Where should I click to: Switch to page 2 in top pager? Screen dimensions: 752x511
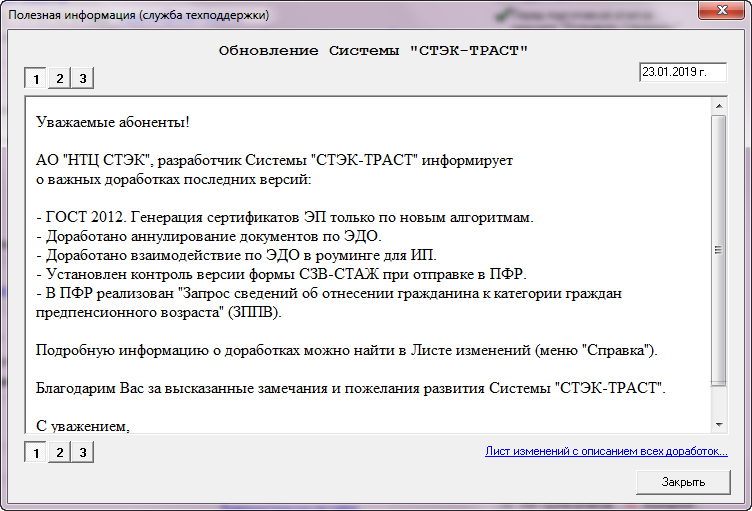tap(59, 78)
